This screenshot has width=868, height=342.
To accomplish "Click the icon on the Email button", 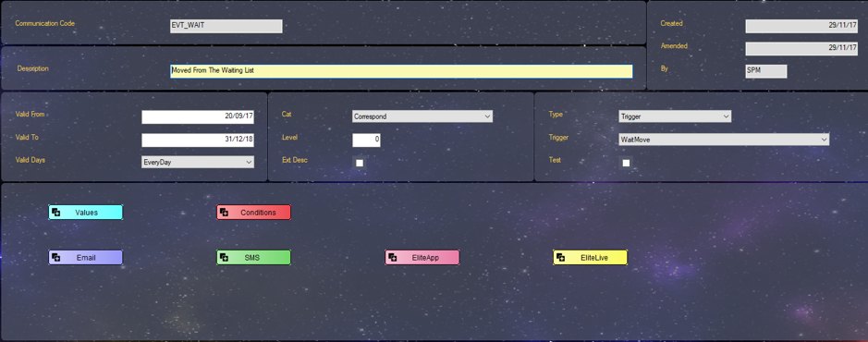I will (55, 258).
